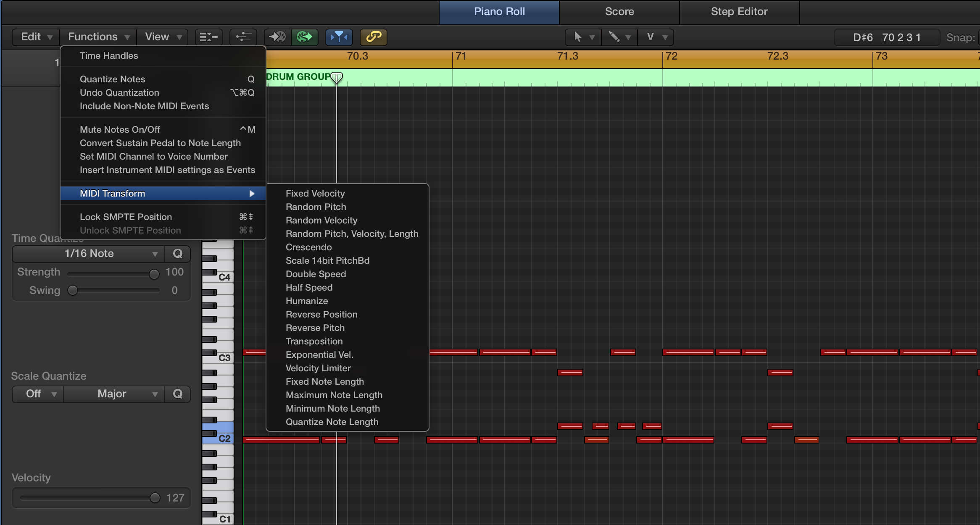Viewport: 980px width, 525px height.
Task: Toggle the blue Catch Playhead funnel icon
Action: tap(339, 37)
